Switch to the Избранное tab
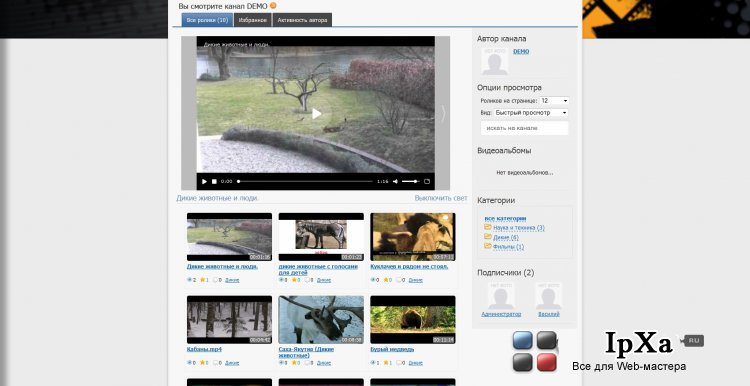The image size is (750, 386). [253, 20]
